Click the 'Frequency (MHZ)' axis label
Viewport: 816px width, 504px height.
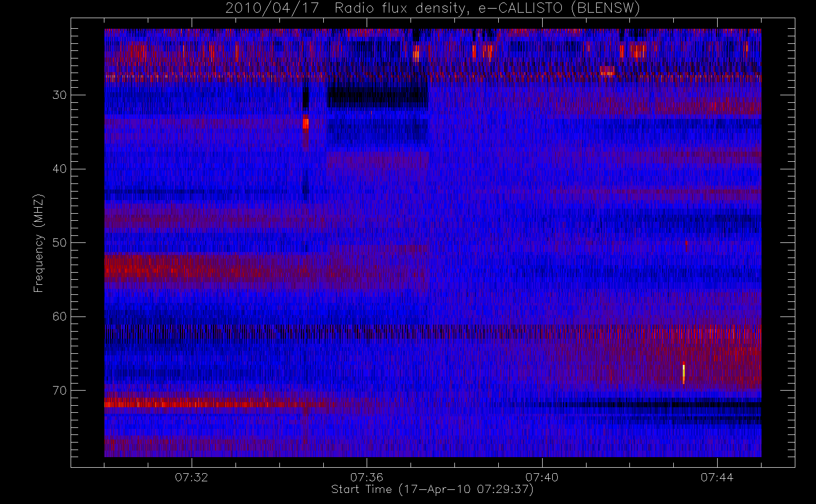(x=38, y=243)
